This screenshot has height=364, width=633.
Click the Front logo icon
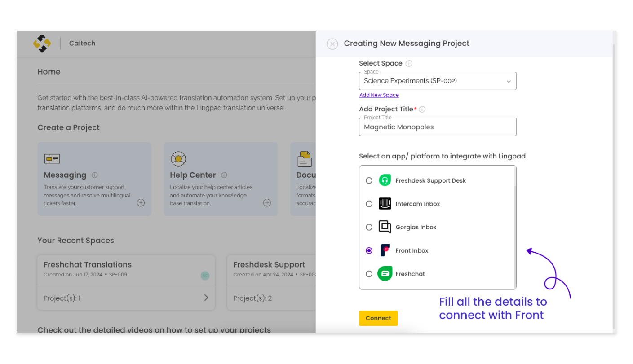click(x=385, y=250)
